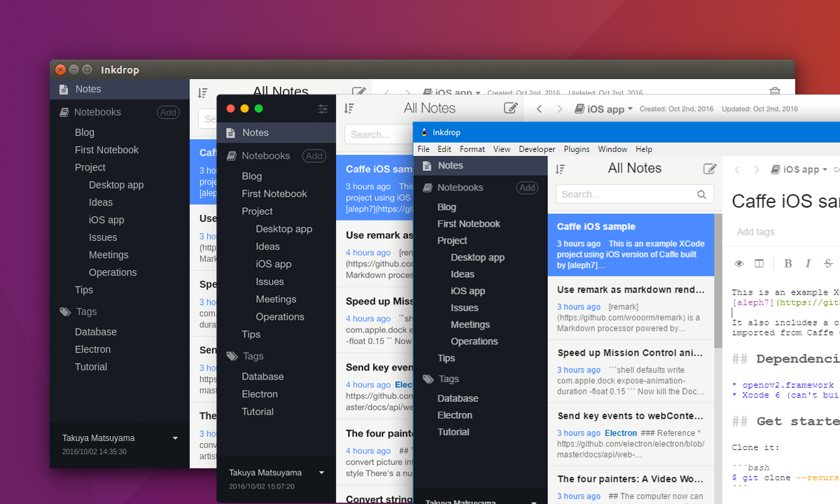Image resolution: width=840 pixels, height=504 pixels.
Task: Click the trash icon in the Ubuntu window
Action: point(775,92)
